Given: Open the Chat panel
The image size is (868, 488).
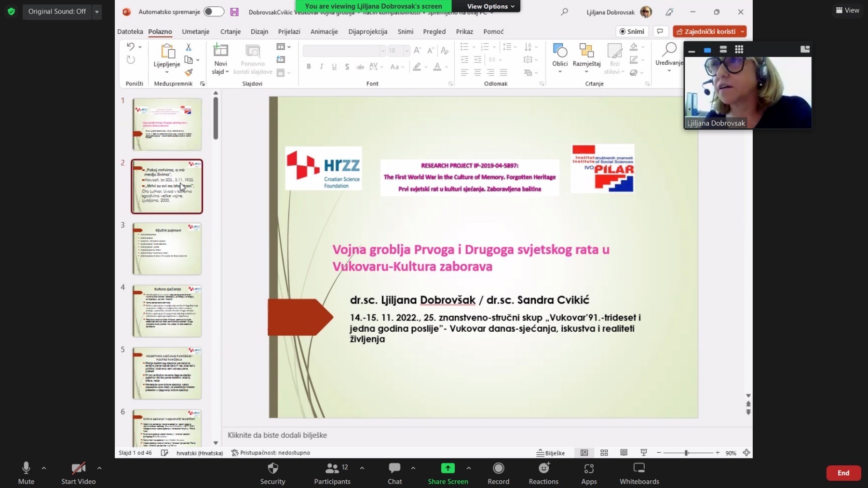Looking at the screenshot, I should pos(394,468).
